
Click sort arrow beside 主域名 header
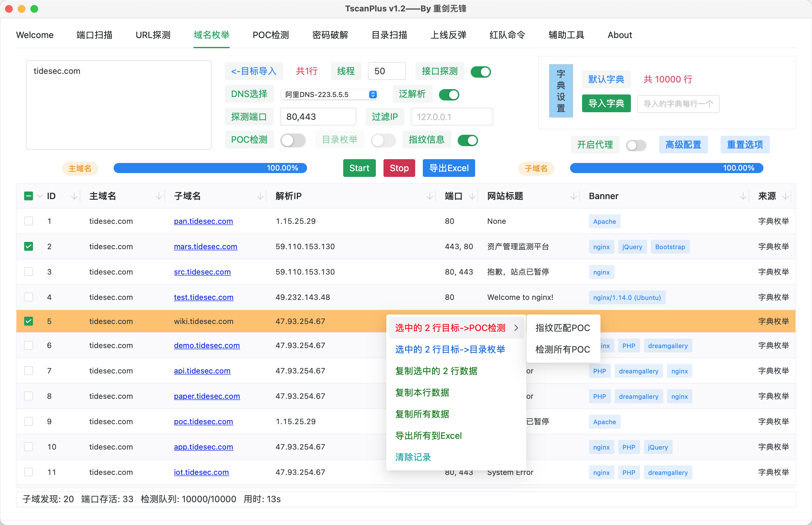pyautogui.click(x=159, y=196)
